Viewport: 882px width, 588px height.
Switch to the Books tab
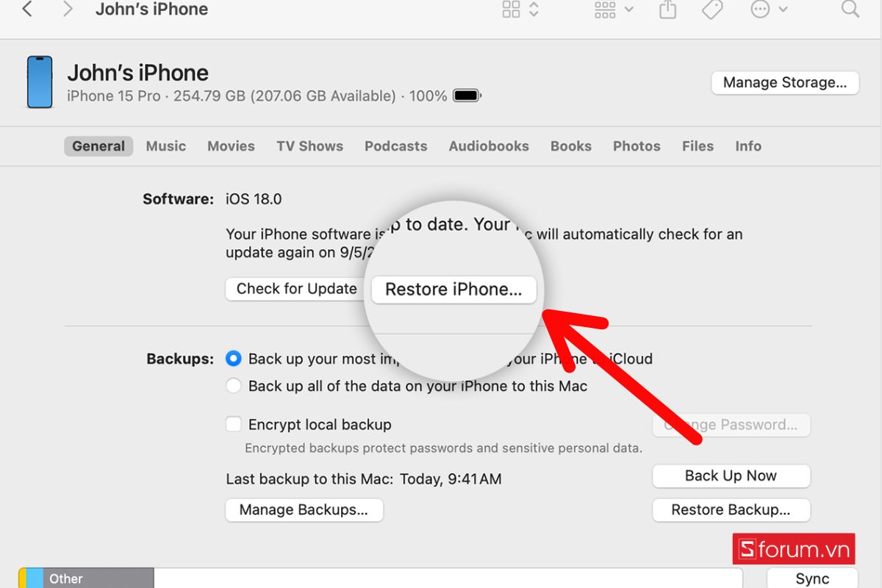click(571, 146)
